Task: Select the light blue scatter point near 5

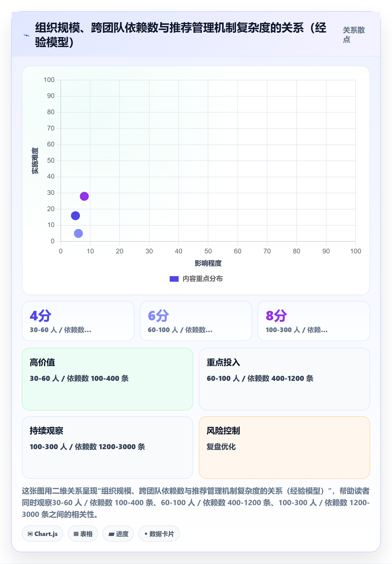Action: coord(78,233)
